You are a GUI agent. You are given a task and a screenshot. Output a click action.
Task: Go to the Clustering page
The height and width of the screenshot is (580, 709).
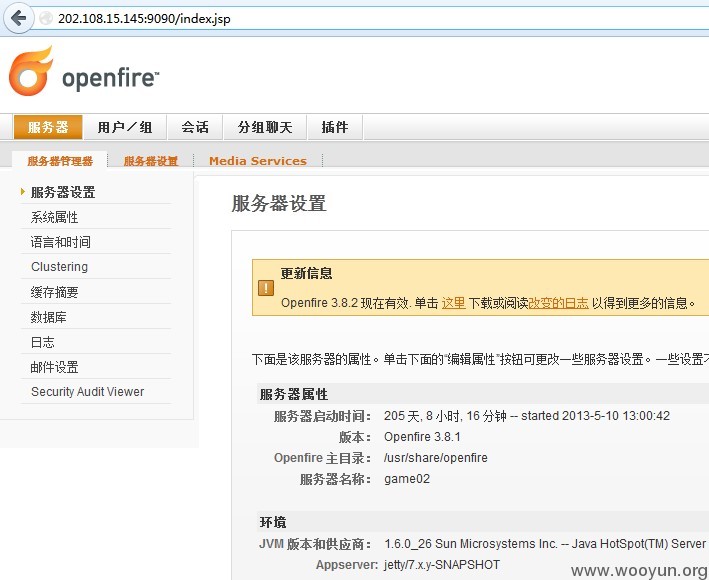pos(59,267)
